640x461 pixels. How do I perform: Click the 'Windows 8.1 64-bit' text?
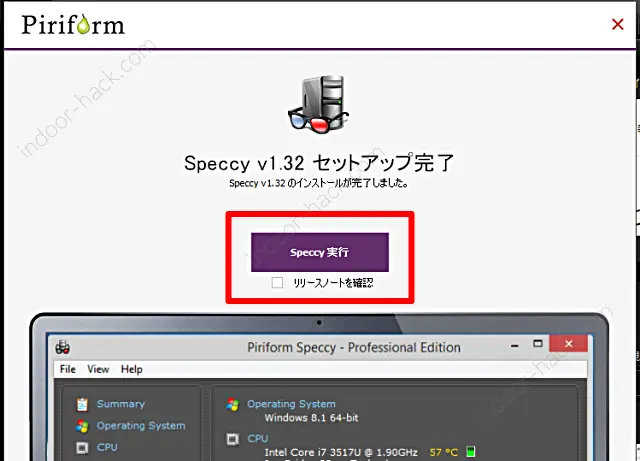(311, 418)
